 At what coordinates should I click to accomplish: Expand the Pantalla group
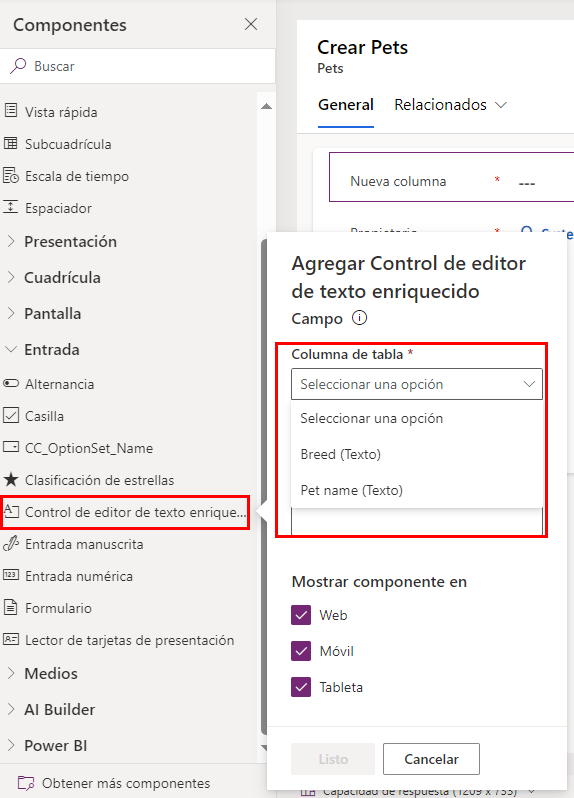[11, 314]
